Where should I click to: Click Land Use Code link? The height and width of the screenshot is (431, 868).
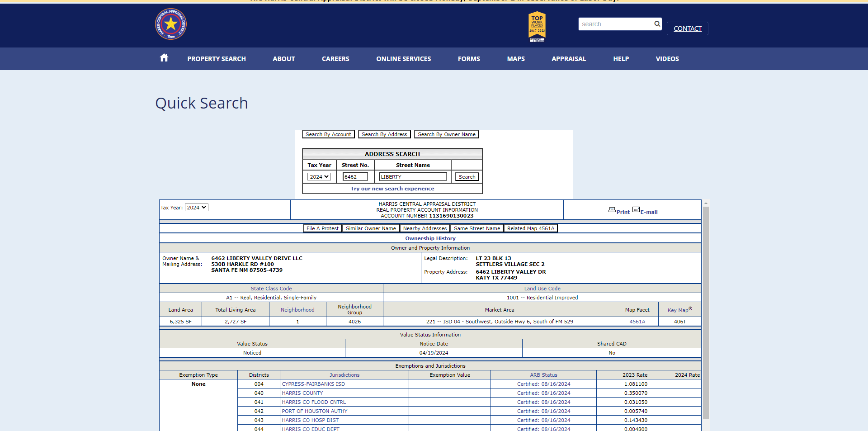[542, 289]
